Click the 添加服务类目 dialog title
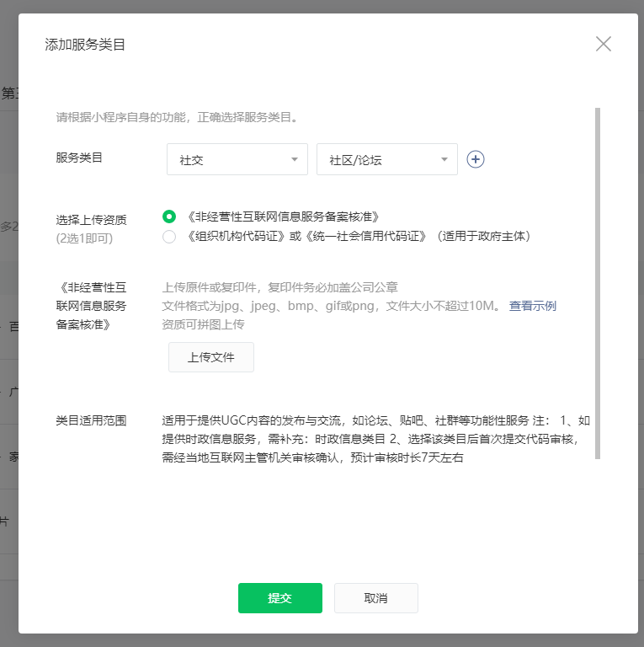The image size is (644, 647). click(85, 45)
